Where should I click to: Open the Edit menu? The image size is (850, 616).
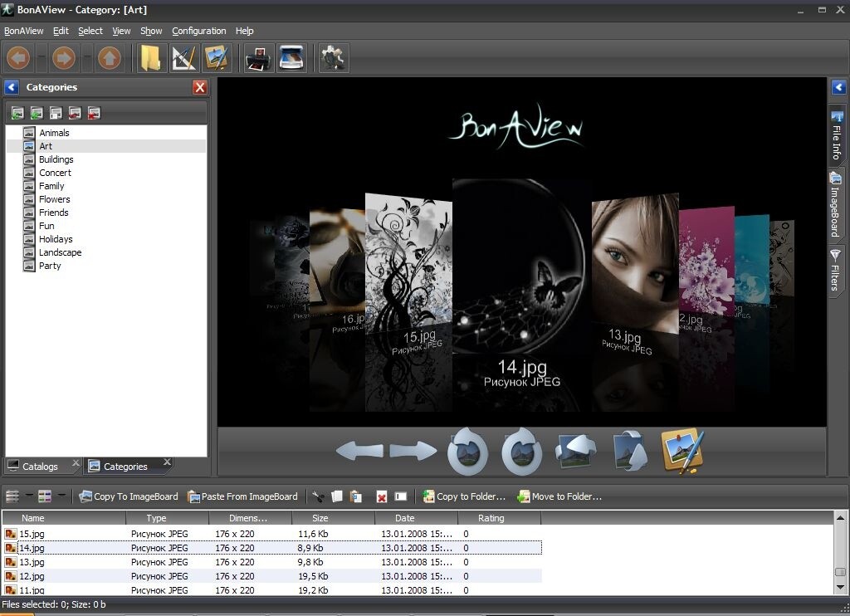(61, 31)
